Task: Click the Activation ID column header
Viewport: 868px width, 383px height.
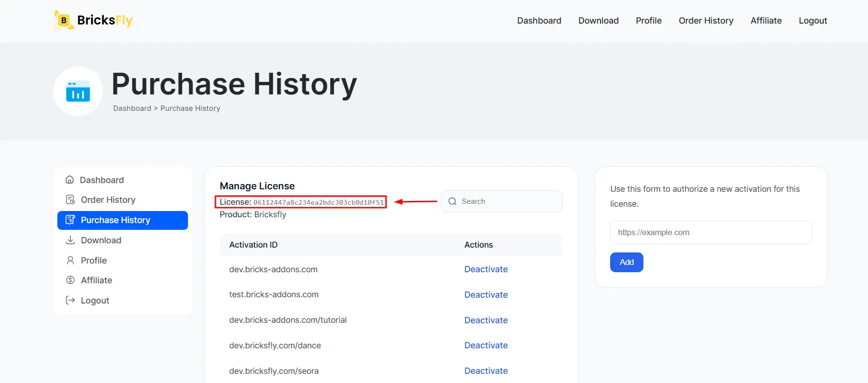Action: pos(254,245)
